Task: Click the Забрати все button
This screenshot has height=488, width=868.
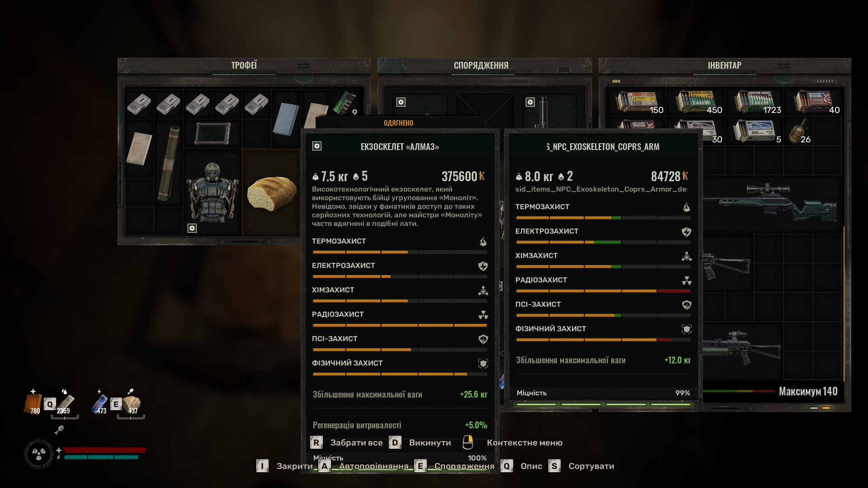Action: pos(356,443)
